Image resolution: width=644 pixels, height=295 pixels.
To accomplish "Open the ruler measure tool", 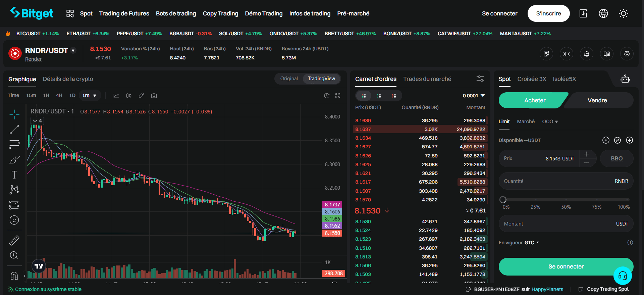I will (x=14, y=240).
